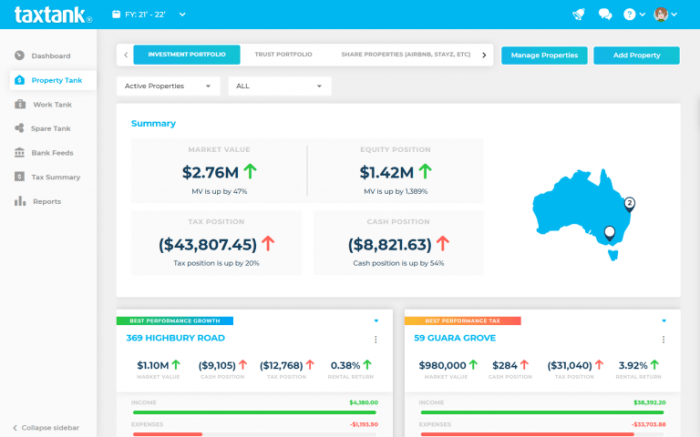Click the user avatar picture
This screenshot has height=437, width=700.
(x=661, y=14)
